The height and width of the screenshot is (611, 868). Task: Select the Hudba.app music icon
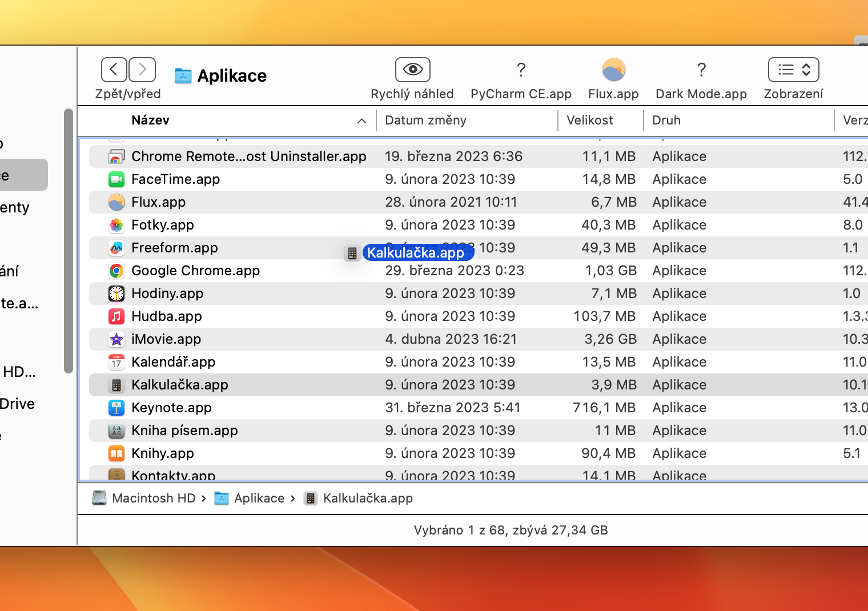(x=116, y=316)
